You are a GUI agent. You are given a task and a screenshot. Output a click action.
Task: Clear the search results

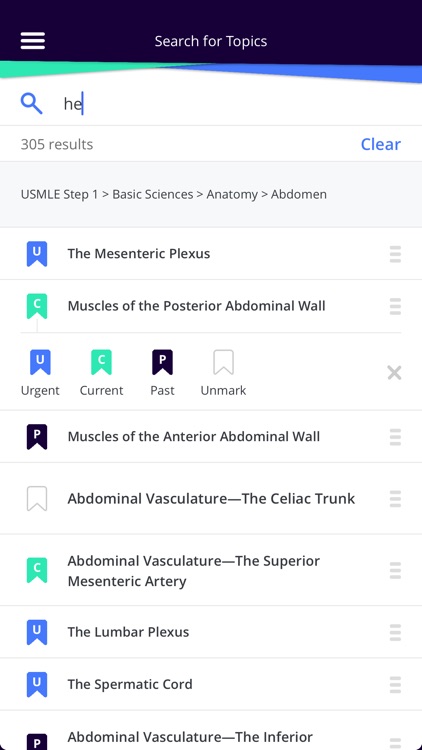pyautogui.click(x=381, y=144)
